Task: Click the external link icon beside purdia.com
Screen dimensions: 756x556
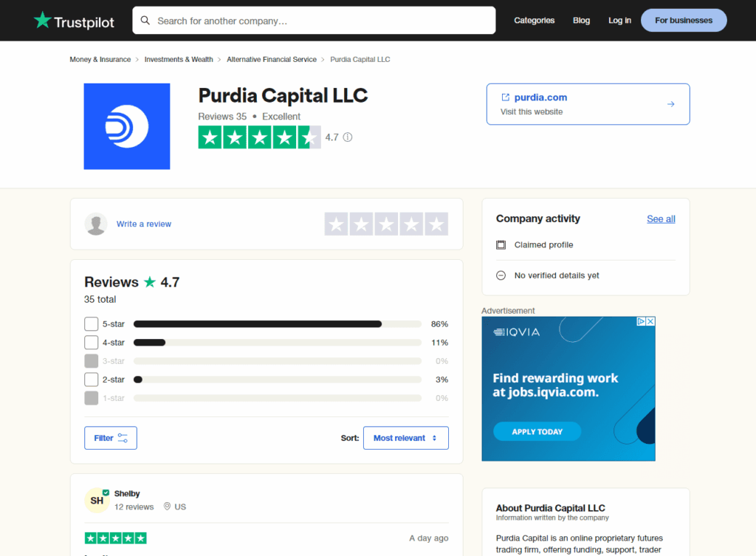Action: (505, 97)
